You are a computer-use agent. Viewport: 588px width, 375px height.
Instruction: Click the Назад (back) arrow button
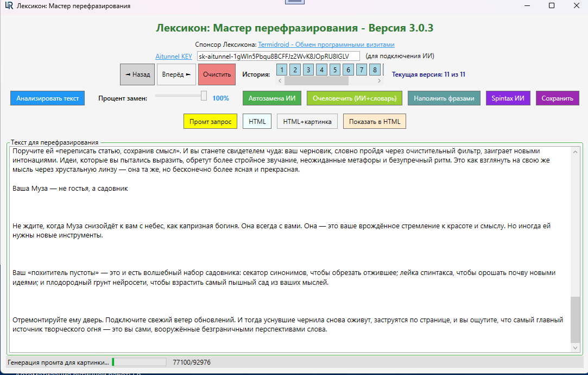[137, 74]
